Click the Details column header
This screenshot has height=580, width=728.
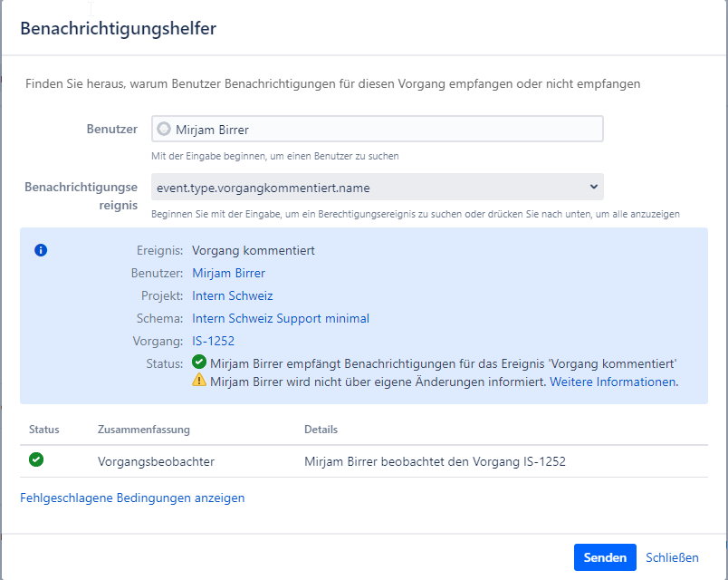coord(321,430)
